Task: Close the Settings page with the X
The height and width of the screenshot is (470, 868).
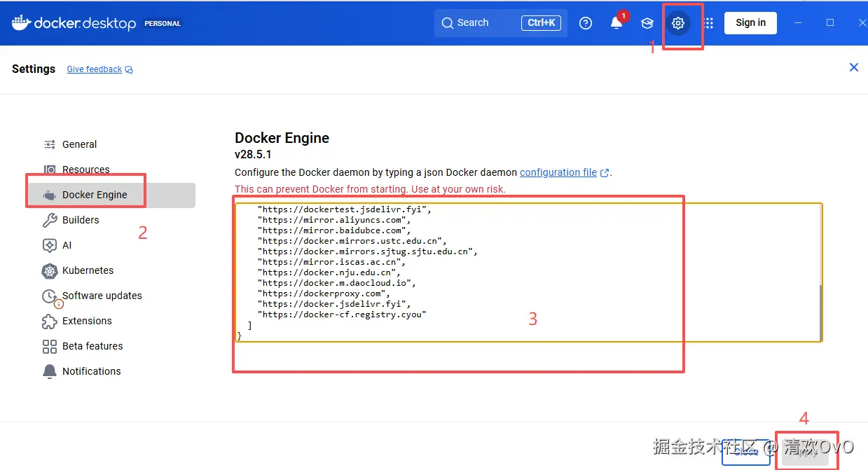Action: pos(853,67)
